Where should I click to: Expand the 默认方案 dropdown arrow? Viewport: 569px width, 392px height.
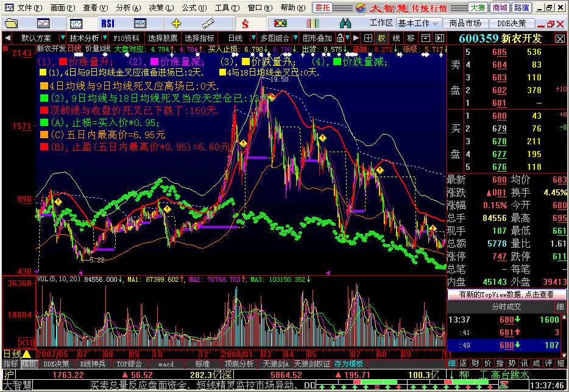pos(62,38)
